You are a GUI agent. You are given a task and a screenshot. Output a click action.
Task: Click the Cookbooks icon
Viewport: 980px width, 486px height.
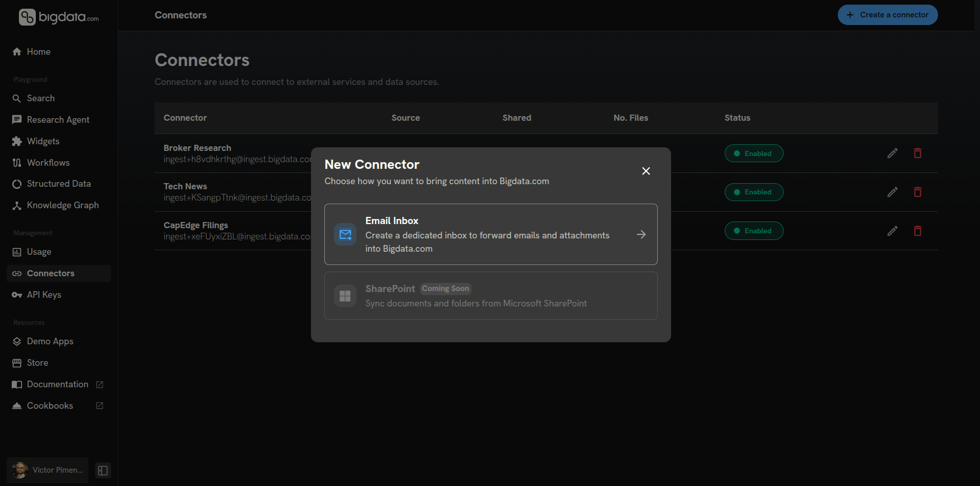(x=17, y=406)
